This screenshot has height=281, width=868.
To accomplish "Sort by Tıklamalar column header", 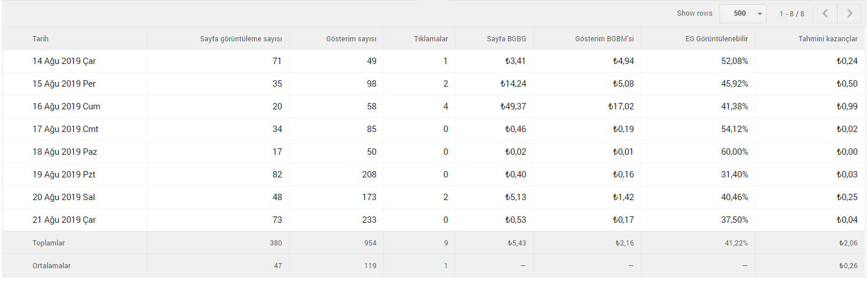I will (431, 39).
